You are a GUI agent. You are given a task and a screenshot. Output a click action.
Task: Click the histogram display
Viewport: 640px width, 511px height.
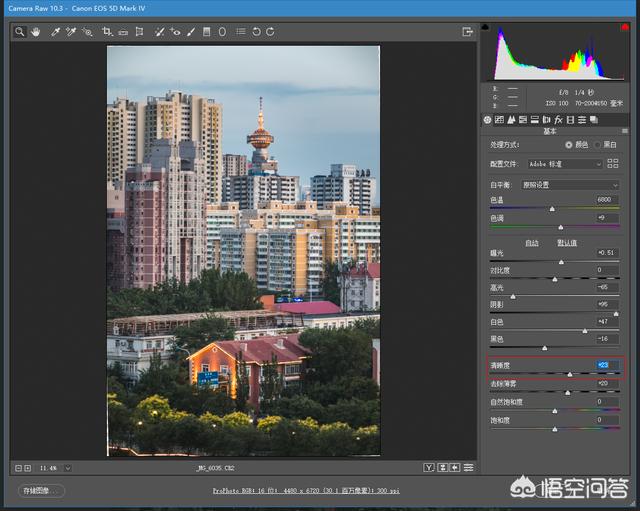pos(555,52)
